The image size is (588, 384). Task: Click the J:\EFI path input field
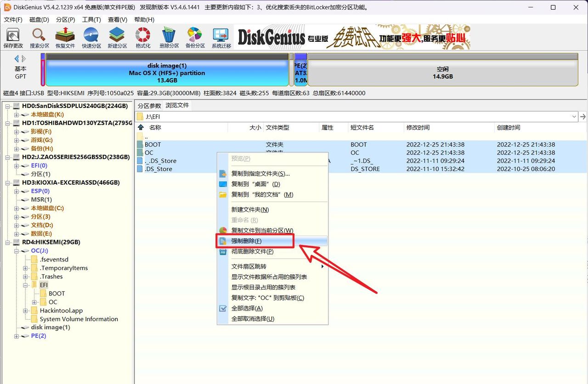pyautogui.click(x=357, y=117)
